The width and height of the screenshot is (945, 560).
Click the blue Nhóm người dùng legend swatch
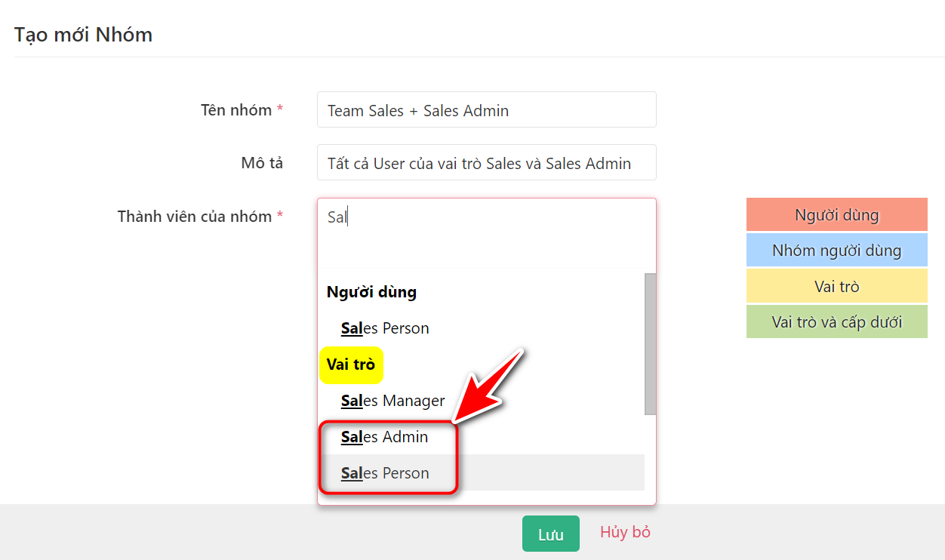point(836,251)
